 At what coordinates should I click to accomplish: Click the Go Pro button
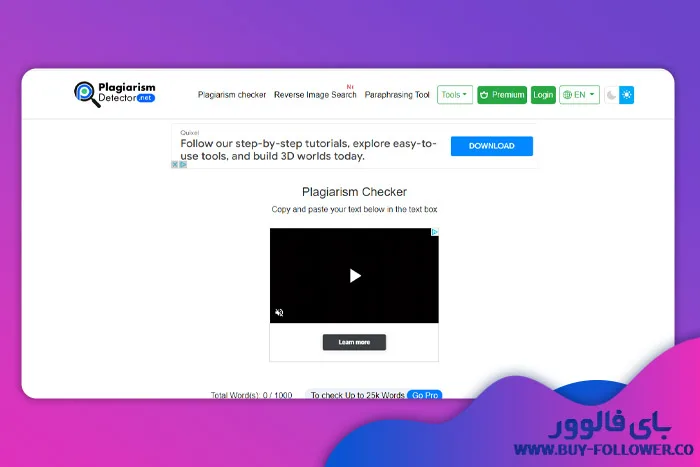click(x=425, y=394)
